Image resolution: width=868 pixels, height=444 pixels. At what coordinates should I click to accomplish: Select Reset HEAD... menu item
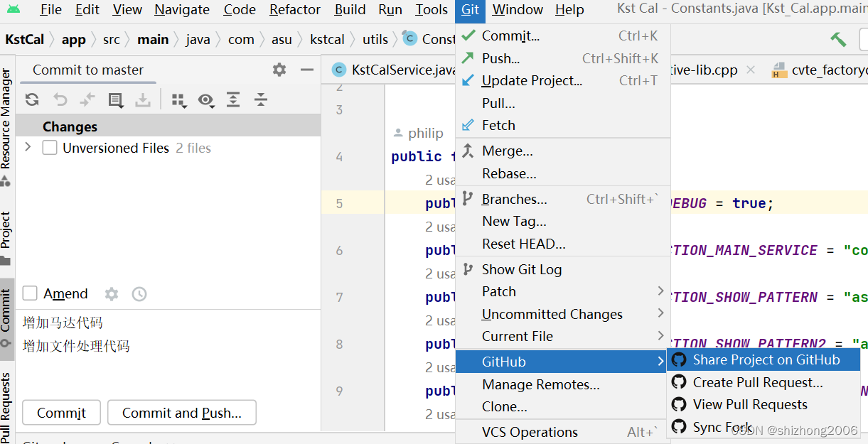[x=563, y=244]
